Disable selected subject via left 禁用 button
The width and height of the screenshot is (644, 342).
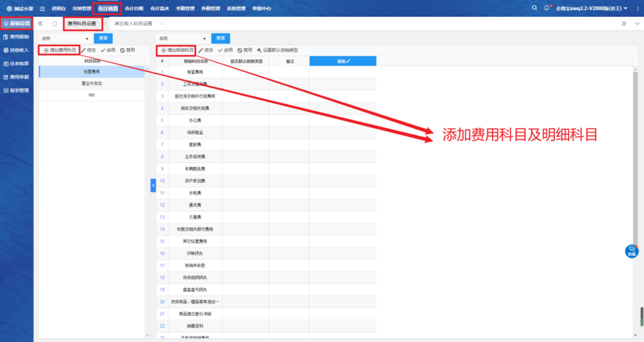tap(127, 50)
